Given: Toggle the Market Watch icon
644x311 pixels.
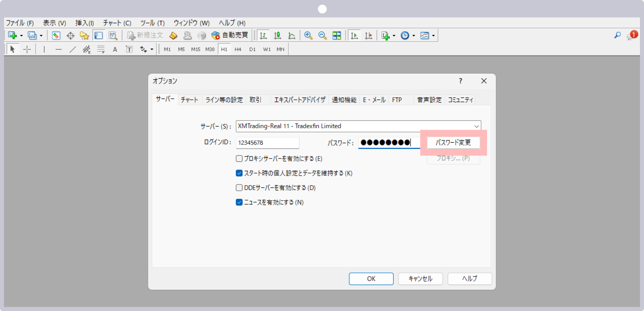Looking at the screenshot, I should [56, 35].
